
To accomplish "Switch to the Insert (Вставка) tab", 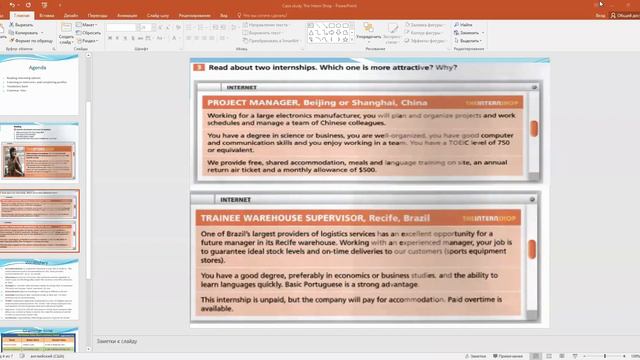I will (47, 16).
